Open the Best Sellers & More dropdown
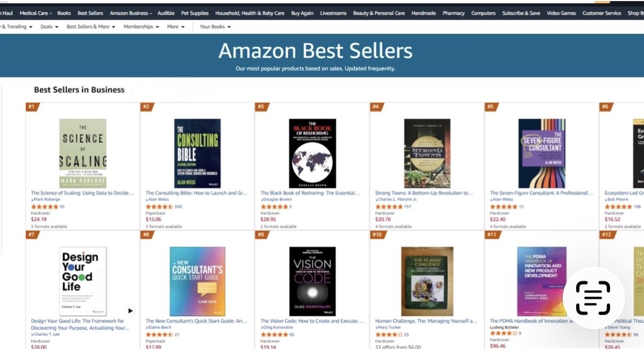This screenshot has height=361, width=644. [91, 27]
